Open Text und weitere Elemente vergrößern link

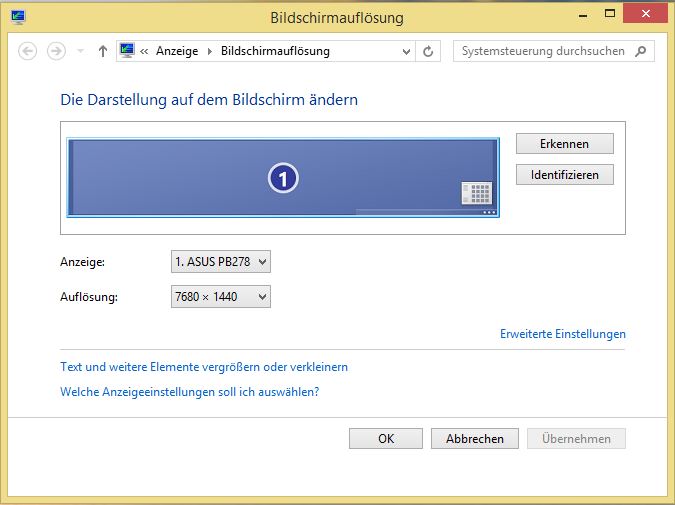(204, 367)
